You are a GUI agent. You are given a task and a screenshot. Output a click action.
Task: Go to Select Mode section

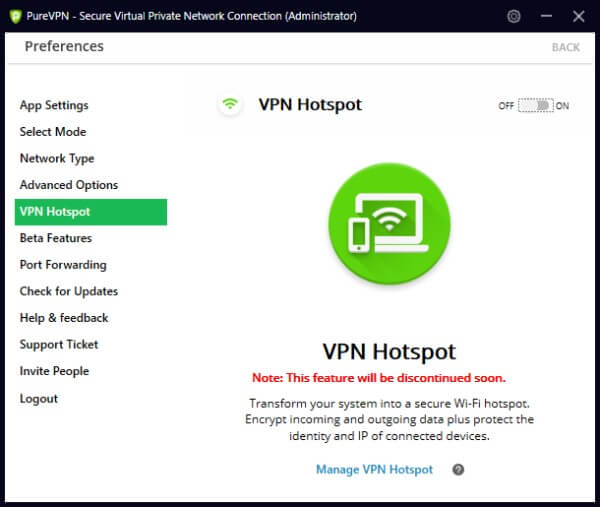tap(53, 132)
